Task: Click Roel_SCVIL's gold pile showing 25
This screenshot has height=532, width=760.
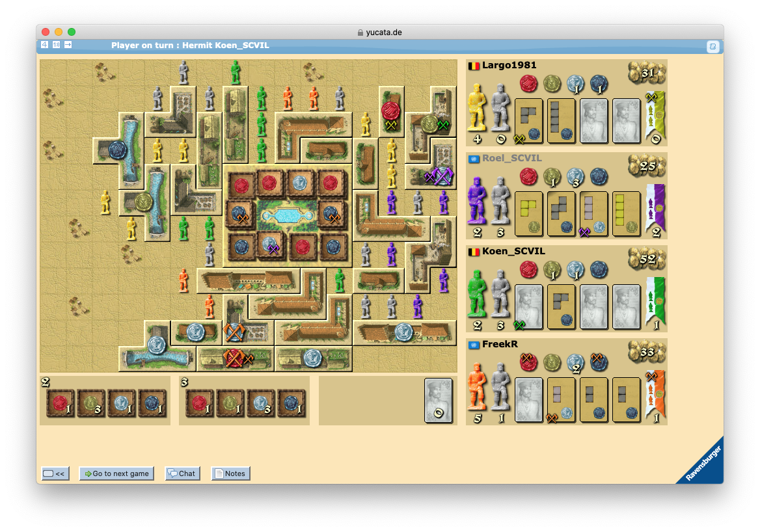Action: 647,166
